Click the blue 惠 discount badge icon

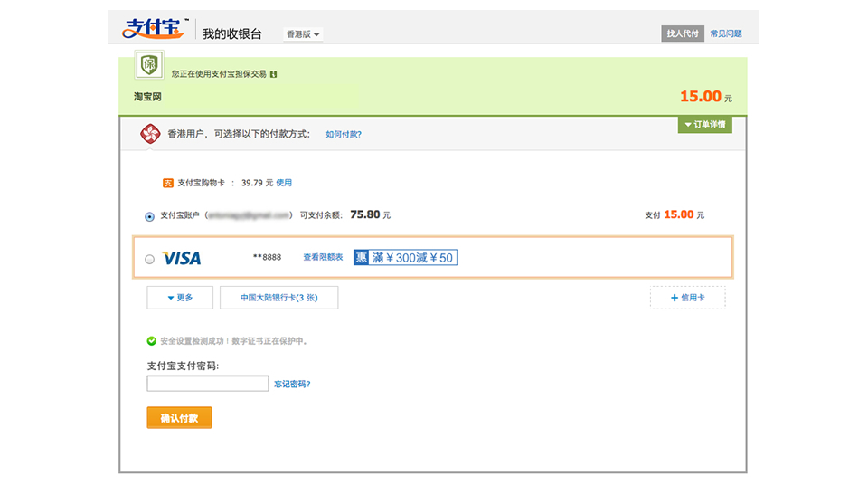tap(362, 258)
